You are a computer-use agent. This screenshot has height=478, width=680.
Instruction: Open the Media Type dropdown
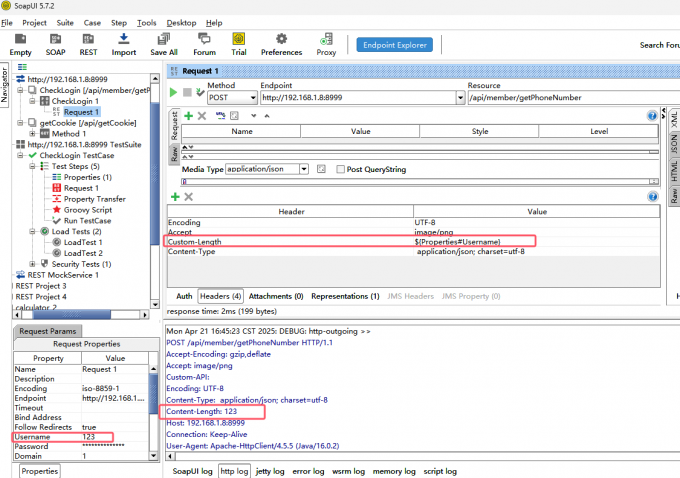click(304, 169)
